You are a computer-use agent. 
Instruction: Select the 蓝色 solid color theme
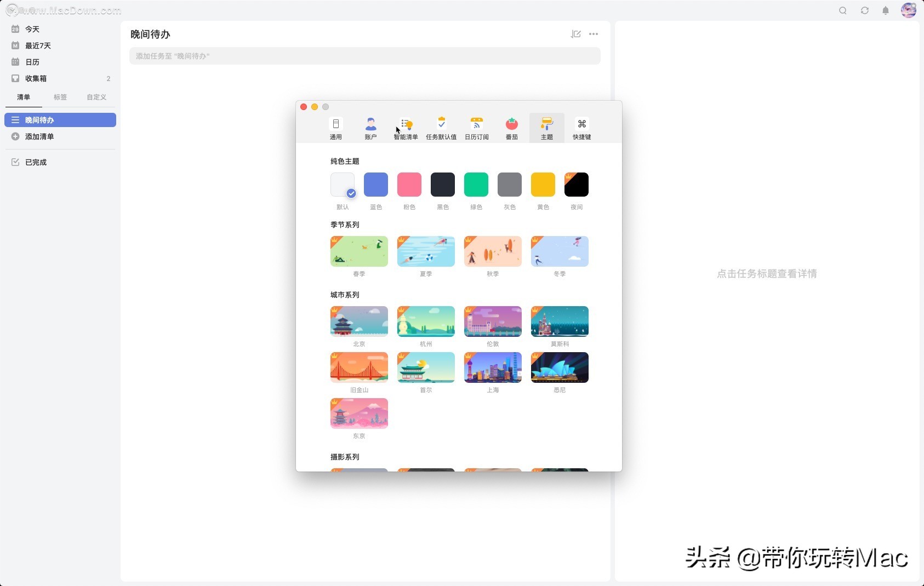pyautogui.click(x=375, y=185)
